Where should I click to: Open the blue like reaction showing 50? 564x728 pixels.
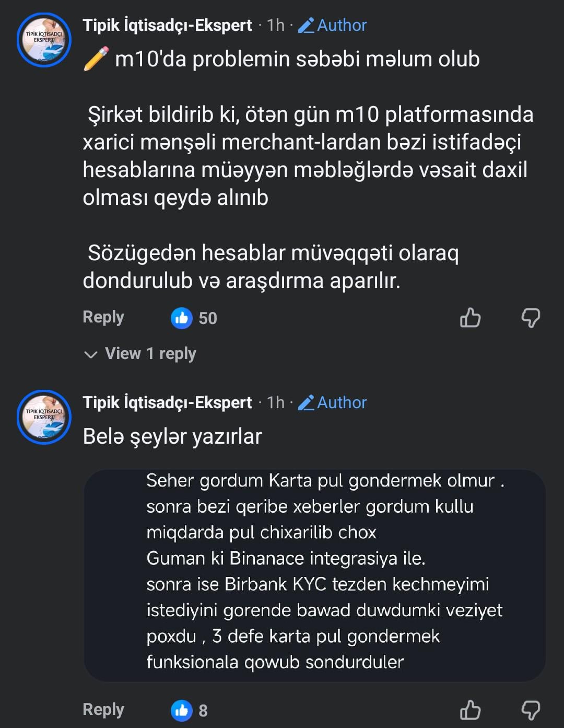[x=182, y=318]
